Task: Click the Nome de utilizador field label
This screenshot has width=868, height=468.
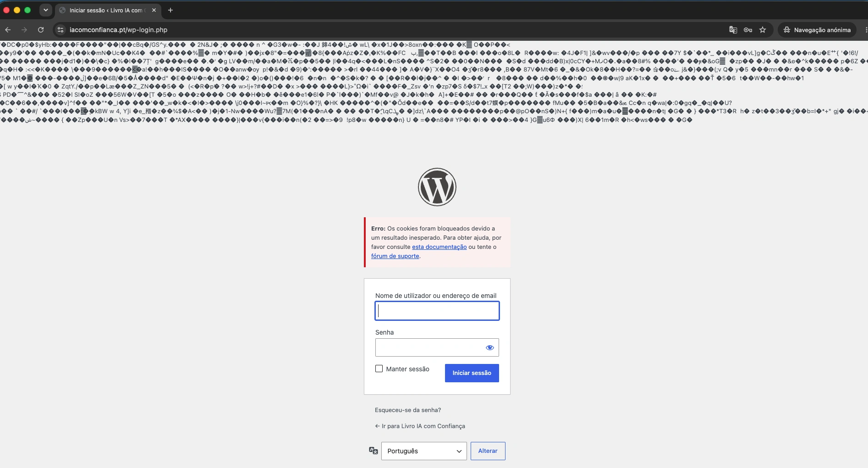Action: coord(436,296)
